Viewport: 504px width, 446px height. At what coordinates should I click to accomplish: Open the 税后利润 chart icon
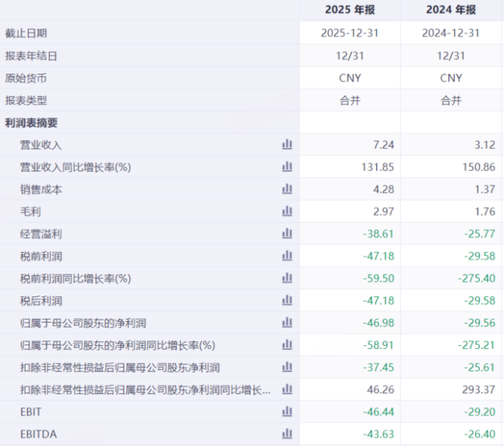pos(287,300)
